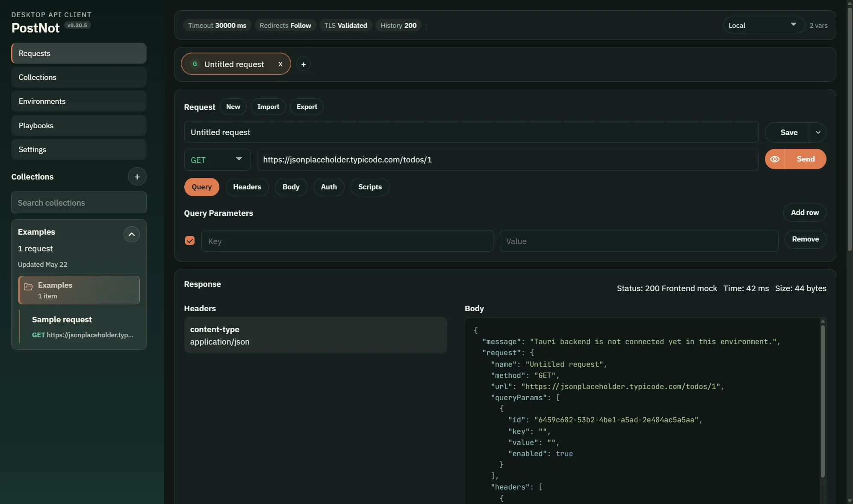Open Environments in the sidebar
The image size is (853, 504).
(x=79, y=101)
